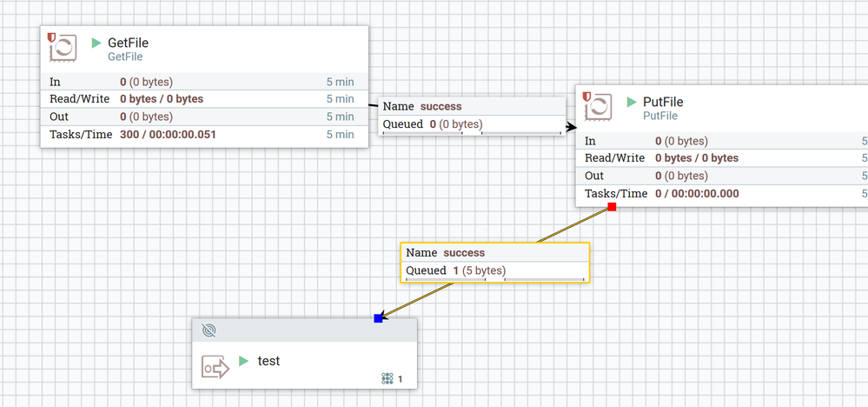
Task: Select the highlighted success connection with 1 queued
Action: tap(495, 263)
